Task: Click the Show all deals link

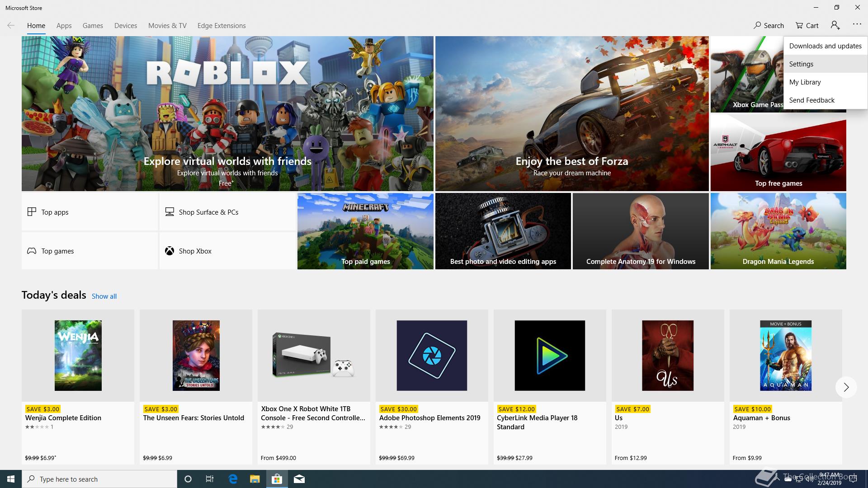Action: pos(104,296)
